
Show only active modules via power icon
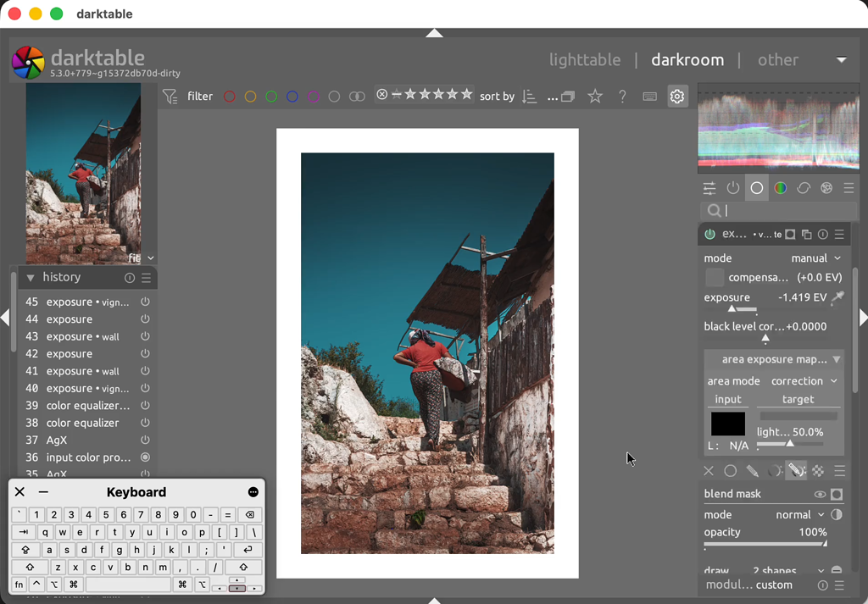[x=732, y=188]
